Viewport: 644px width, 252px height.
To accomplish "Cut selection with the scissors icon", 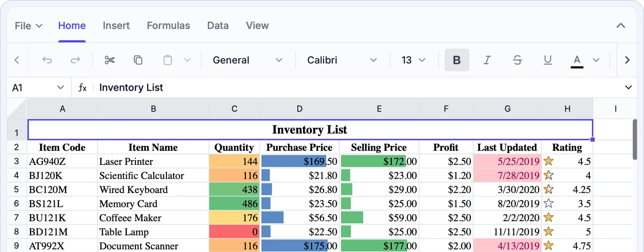I will 110,60.
